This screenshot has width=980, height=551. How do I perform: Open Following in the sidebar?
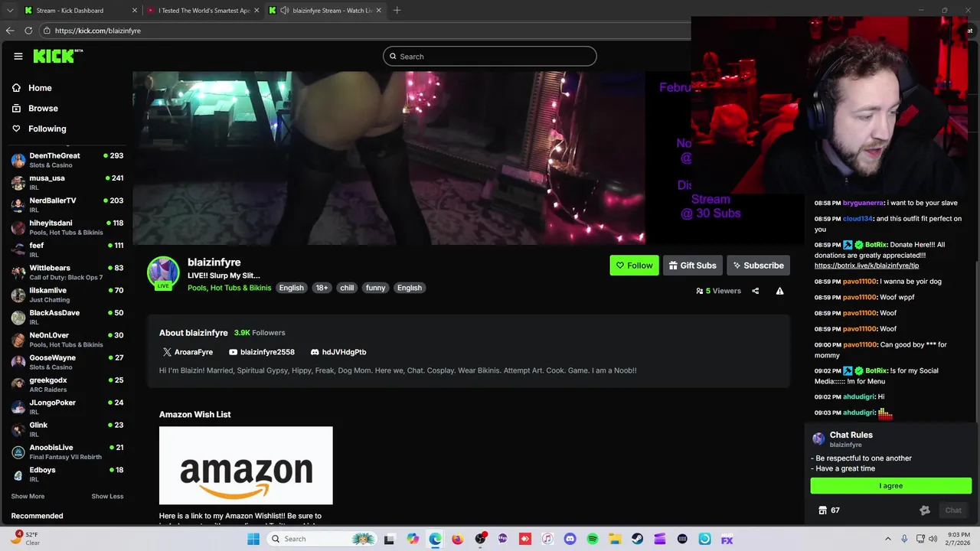tap(47, 129)
